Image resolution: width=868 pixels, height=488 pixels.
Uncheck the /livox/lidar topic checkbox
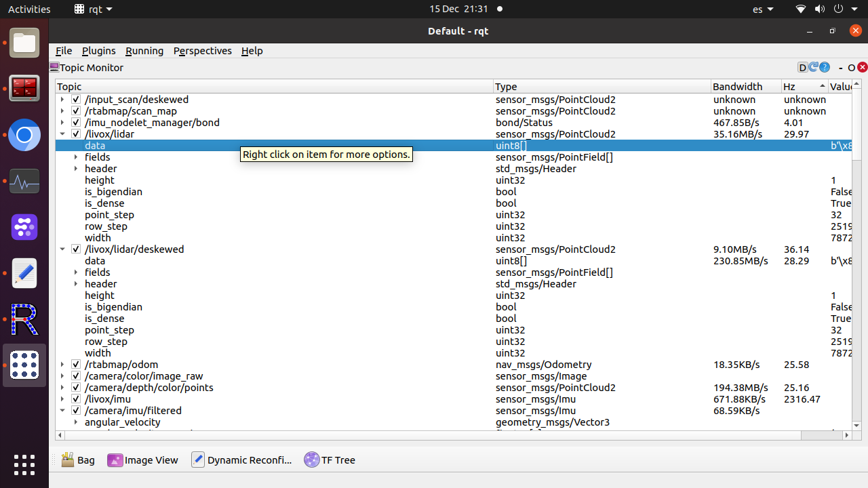(x=76, y=134)
